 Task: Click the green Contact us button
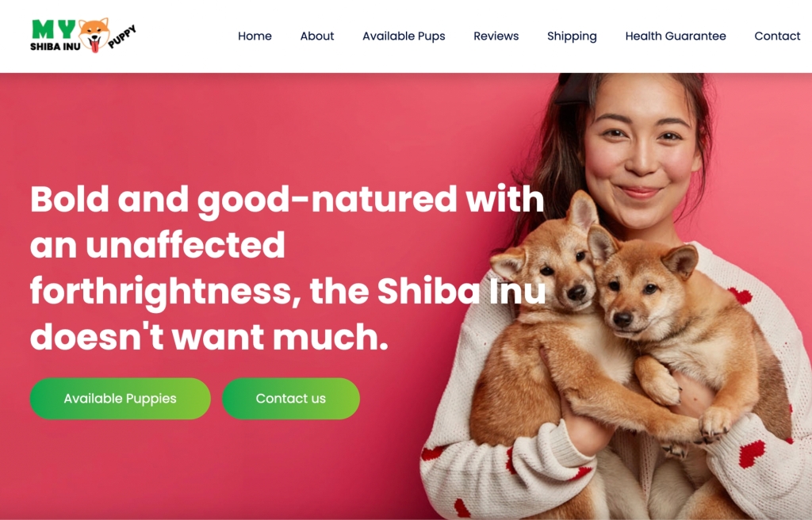pos(290,398)
